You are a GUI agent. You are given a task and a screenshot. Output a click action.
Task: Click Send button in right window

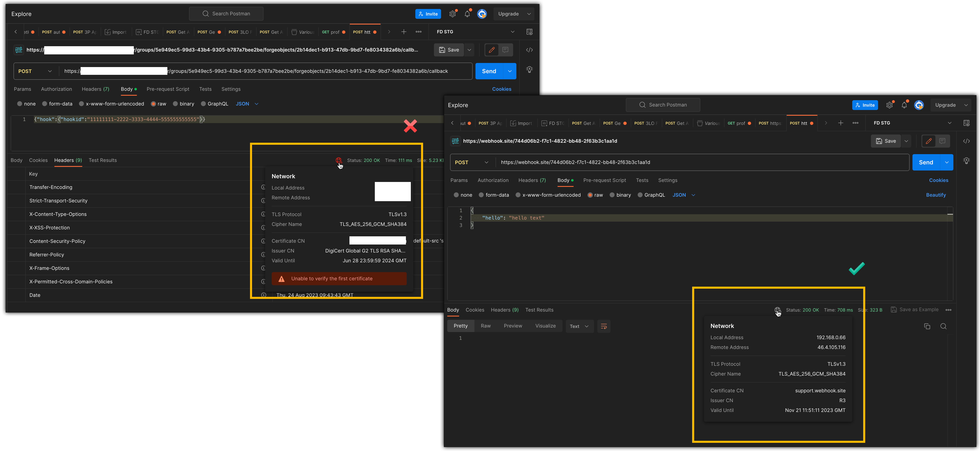pyautogui.click(x=926, y=162)
